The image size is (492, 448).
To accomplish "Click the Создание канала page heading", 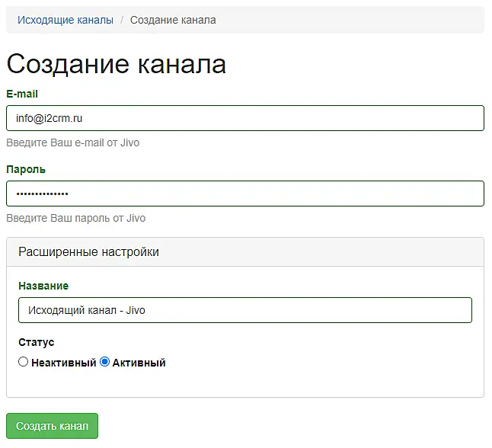I will [x=116, y=63].
